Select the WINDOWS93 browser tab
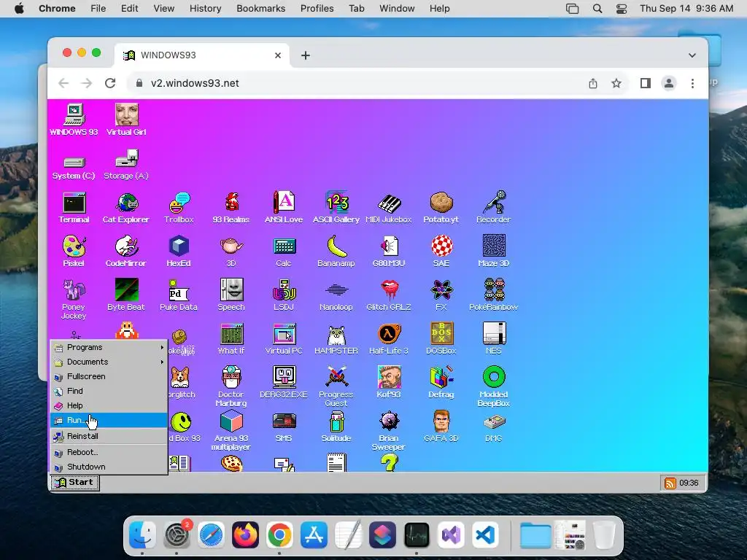 (201, 55)
